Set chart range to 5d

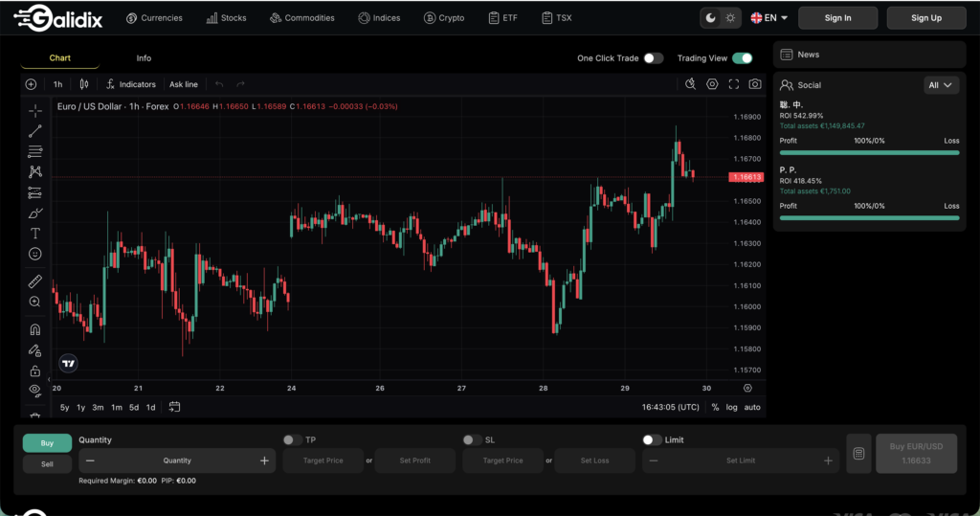134,407
